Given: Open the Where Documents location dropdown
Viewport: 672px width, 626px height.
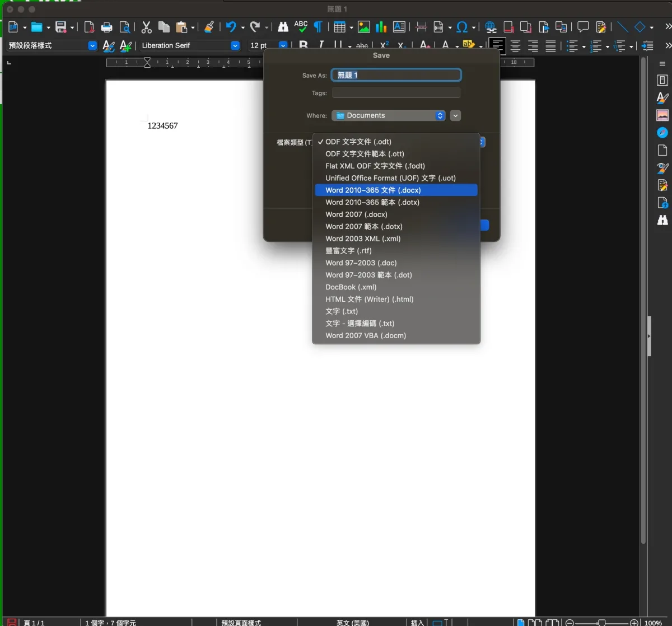Looking at the screenshot, I should 388,115.
